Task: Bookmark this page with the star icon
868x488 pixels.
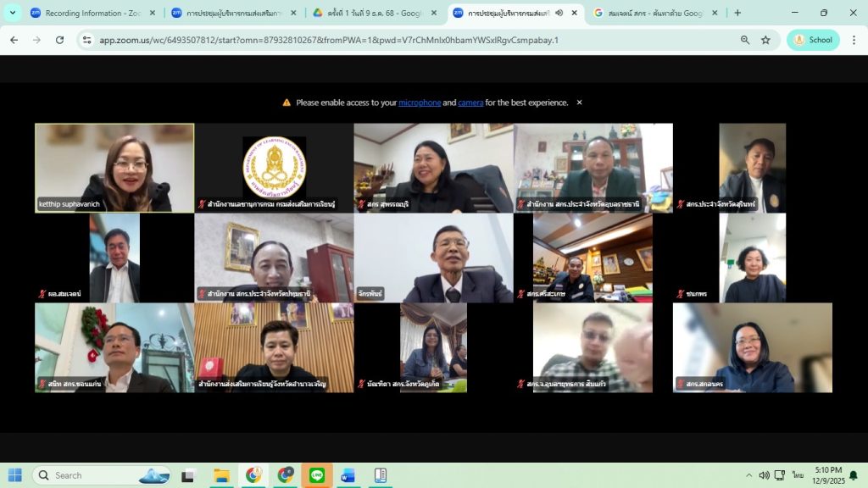Action: (765, 40)
